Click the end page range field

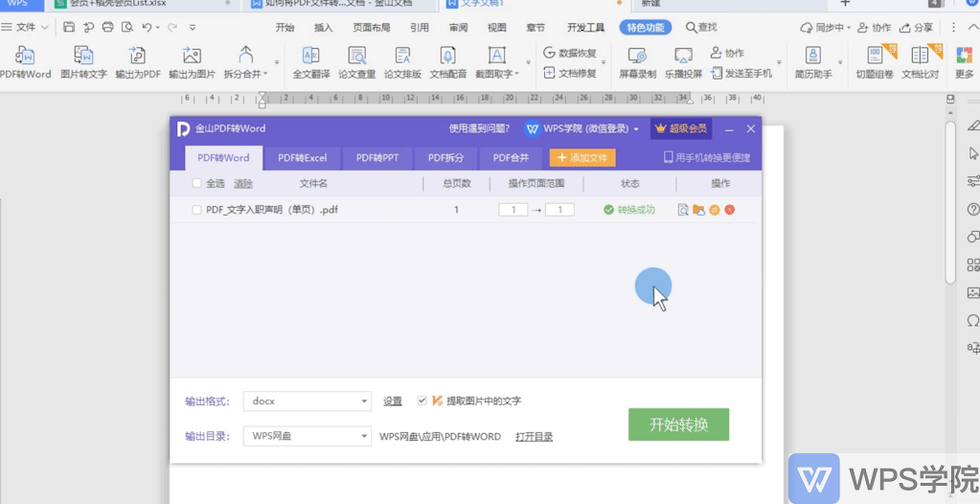559,210
